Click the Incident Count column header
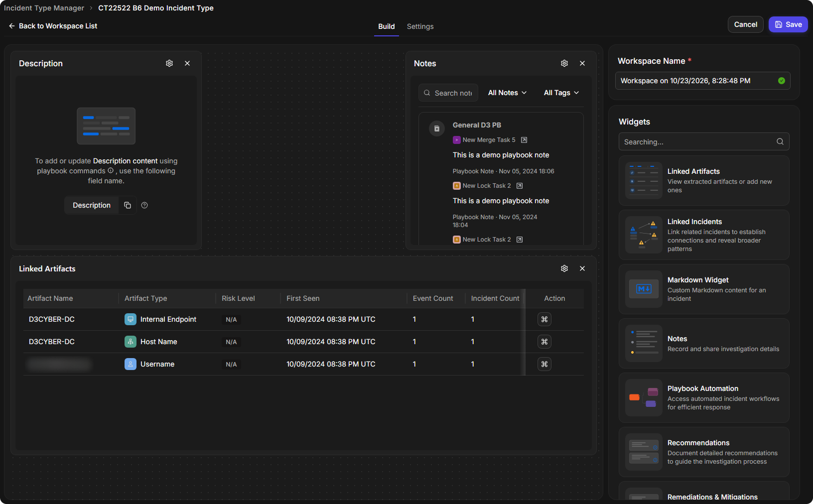This screenshot has height=504, width=813. point(495,298)
